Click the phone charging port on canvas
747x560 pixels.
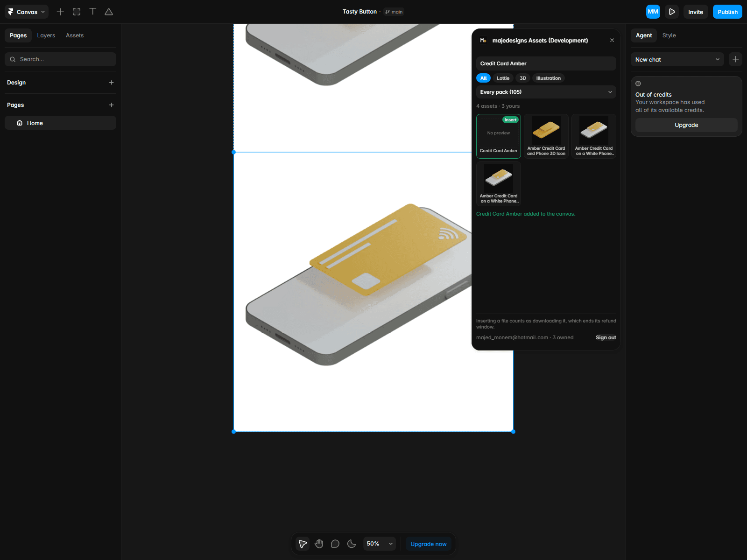point(282,338)
